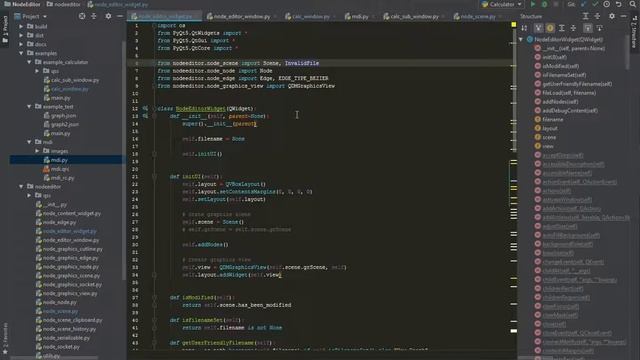Click sort alphabetically icon in Structure toolbar
This screenshot has height=360, width=640.
coord(524,28)
